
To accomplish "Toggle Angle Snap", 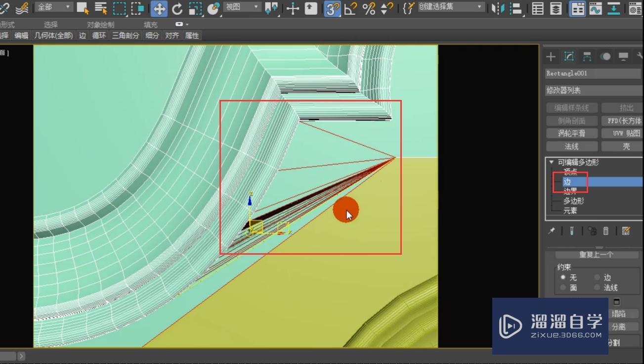I will [x=350, y=8].
